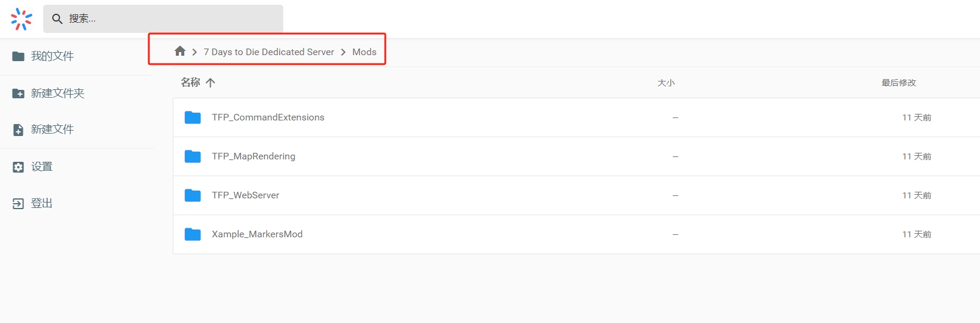Sort the list by 大小 column
980x323 pixels.
point(666,83)
